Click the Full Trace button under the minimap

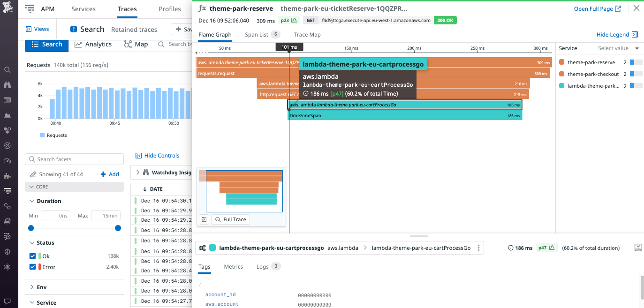[x=230, y=219]
